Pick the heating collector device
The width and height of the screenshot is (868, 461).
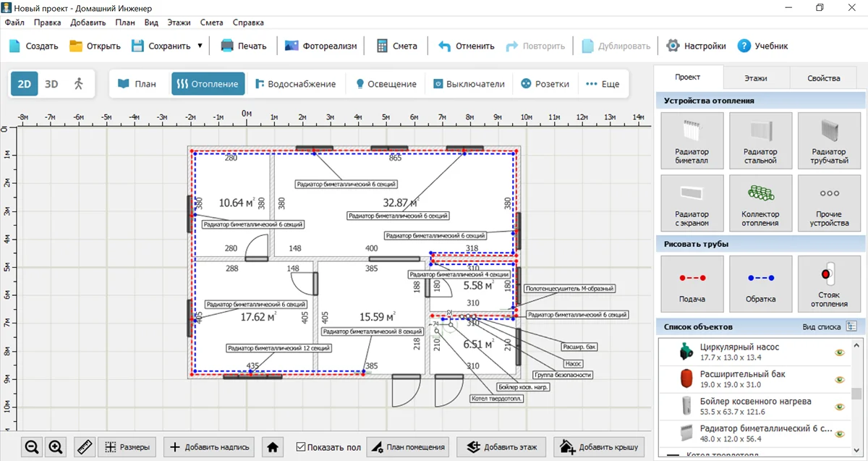pos(760,203)
